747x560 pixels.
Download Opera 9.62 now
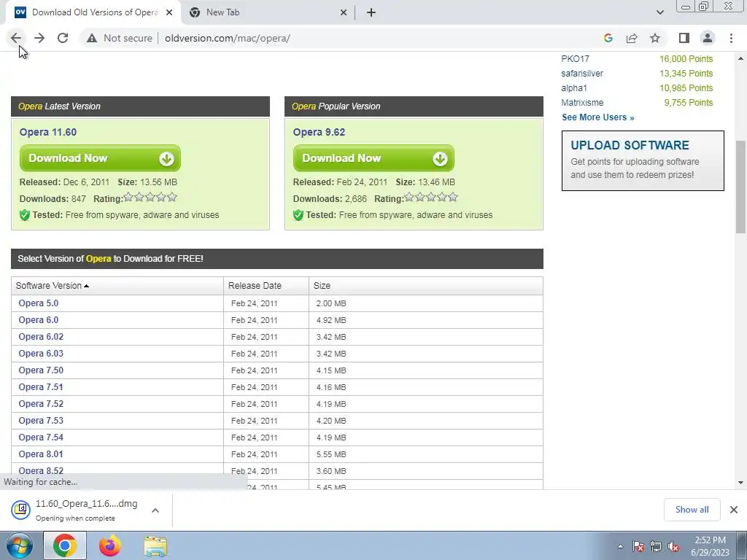(373, 158)
